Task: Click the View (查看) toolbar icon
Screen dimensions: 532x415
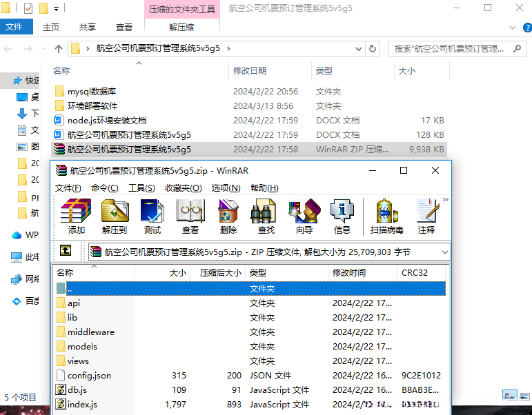Action: [x=190, y=216]
